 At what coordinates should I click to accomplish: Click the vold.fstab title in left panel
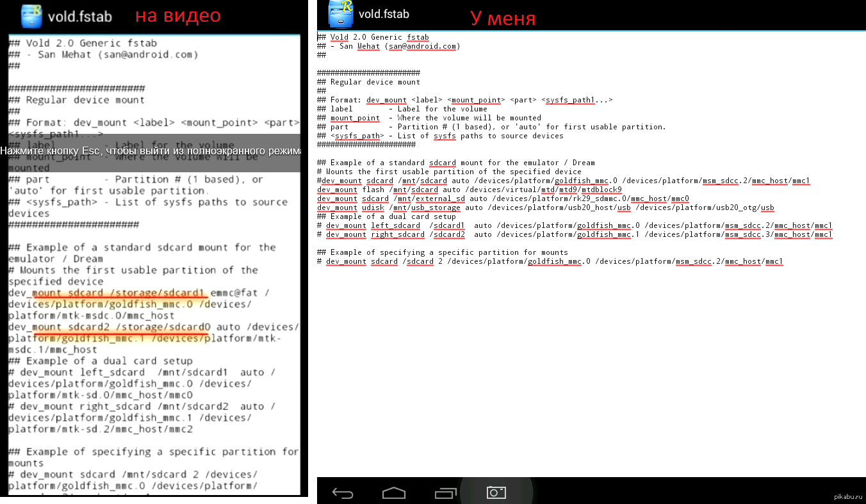click(x=79, y=17)
